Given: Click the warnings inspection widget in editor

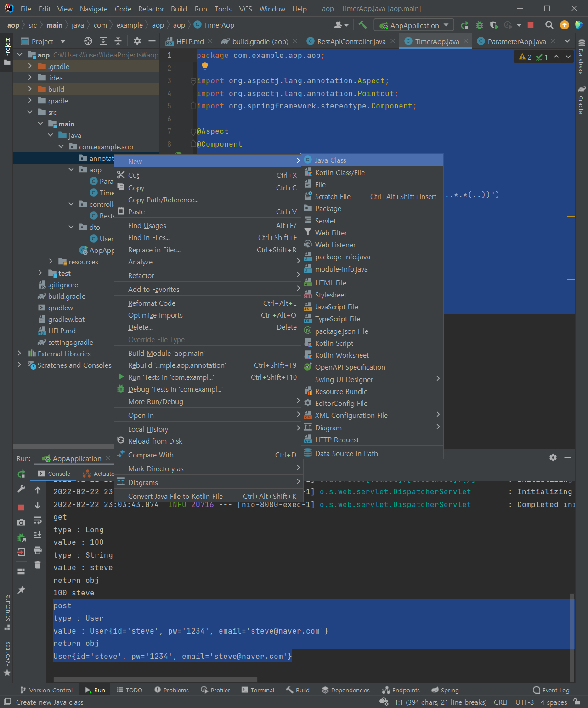Looking at the screenshot, I should pyautogui.click(x=533, y=57).
